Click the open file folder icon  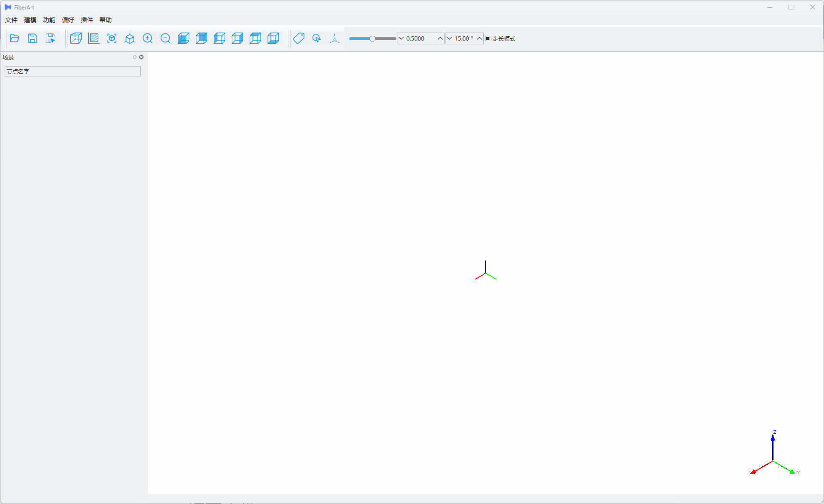[x=15, y=39]
